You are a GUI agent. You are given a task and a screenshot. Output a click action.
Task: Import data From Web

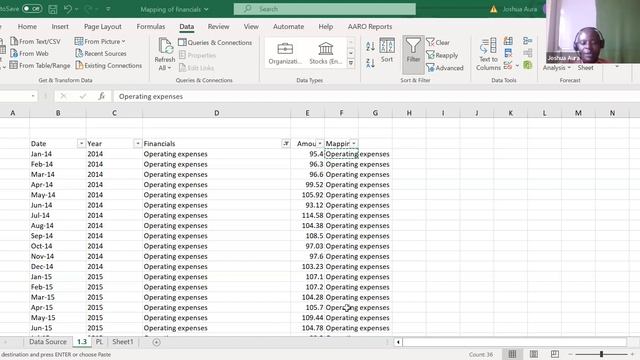click(x=29, y=53)
